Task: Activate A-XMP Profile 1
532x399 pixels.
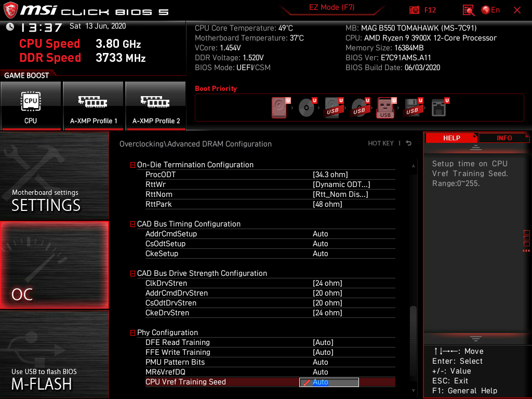Action: [93, 105]
